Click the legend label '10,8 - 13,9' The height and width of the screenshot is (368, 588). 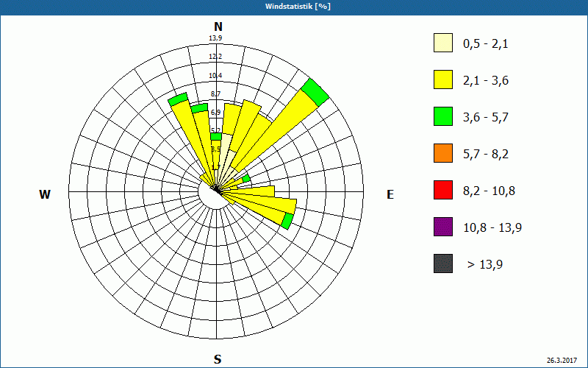[x=492, y=228]
